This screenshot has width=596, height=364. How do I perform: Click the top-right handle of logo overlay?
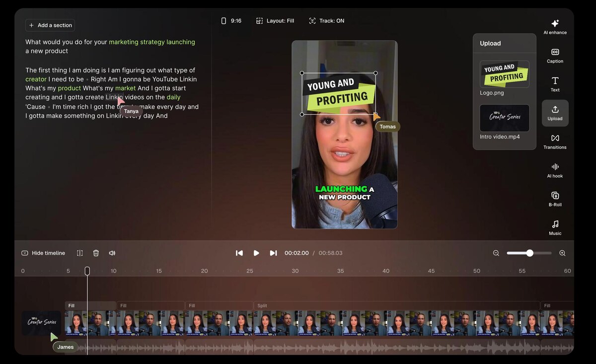point(376,73)
